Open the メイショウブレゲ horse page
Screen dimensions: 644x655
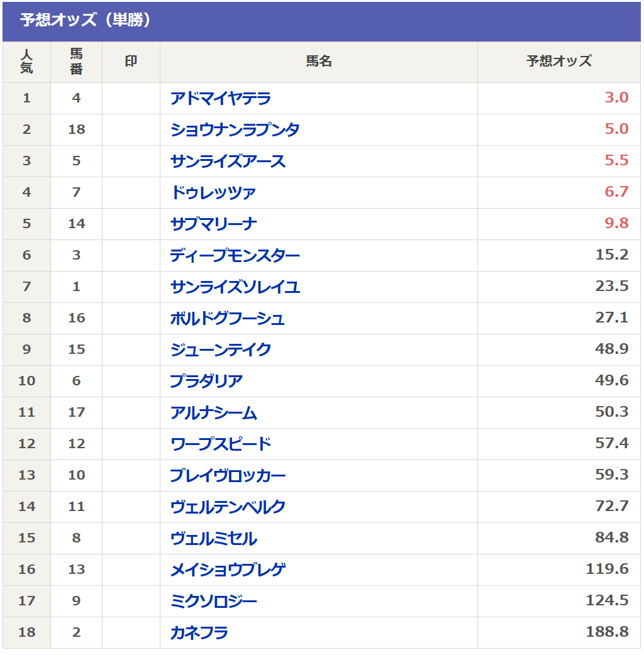tap(228, 570)
